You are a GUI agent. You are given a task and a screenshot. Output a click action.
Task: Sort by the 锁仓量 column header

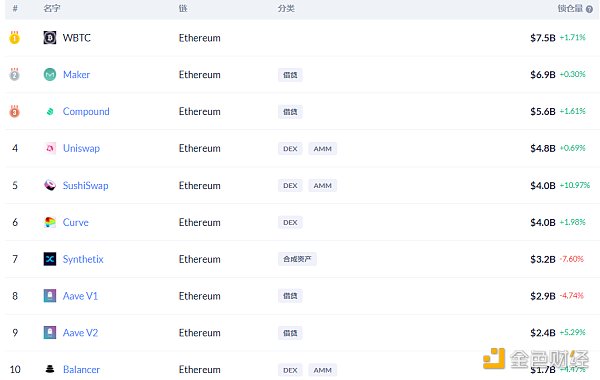point(570,8)
